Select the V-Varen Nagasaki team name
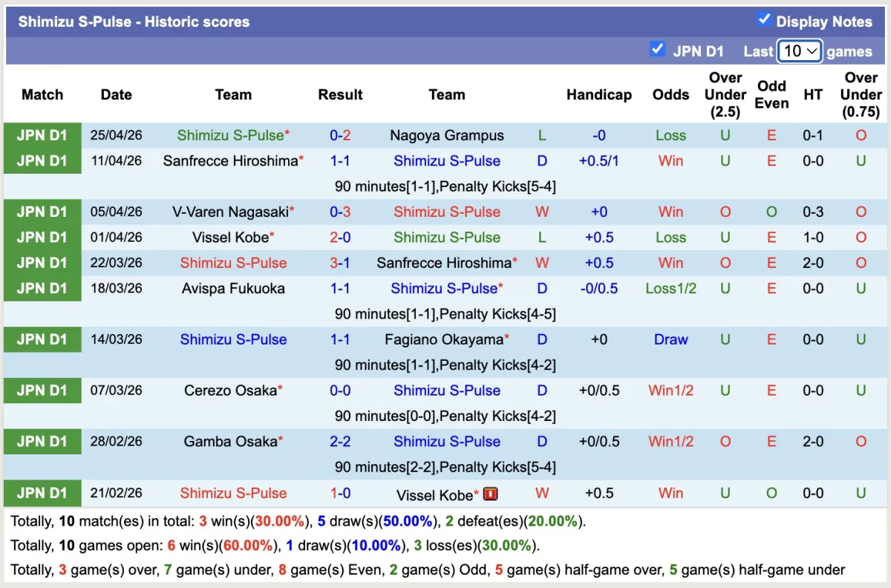The height and width of the screenshot is (588, 891). (230, 212)
